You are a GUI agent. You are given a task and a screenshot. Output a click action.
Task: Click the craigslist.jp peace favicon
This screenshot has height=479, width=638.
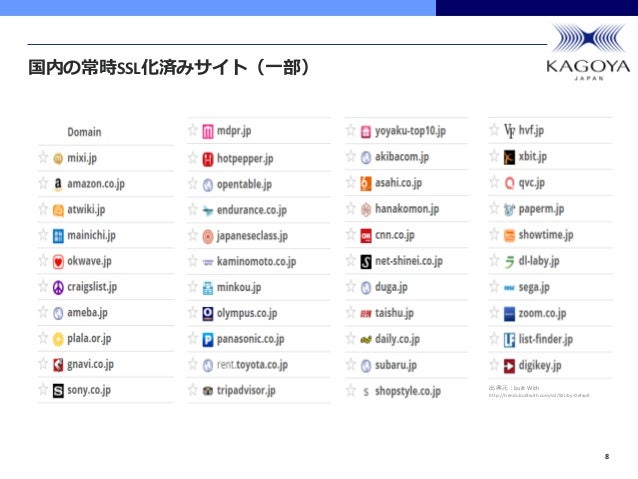[58, 287]
